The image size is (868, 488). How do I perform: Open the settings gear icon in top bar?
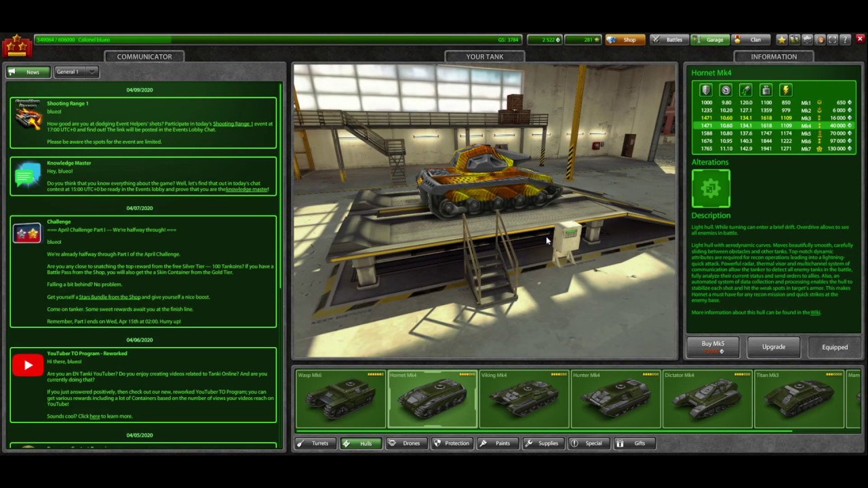click(807, 40)
